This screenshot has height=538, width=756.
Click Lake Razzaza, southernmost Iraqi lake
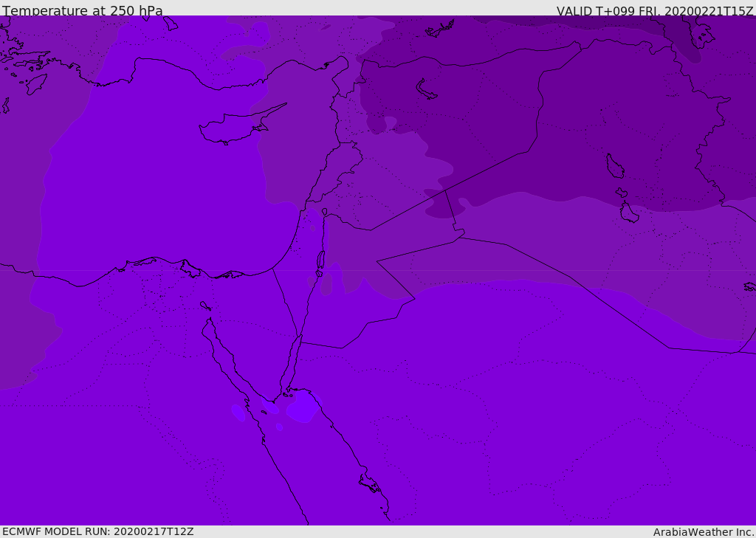click(629, 213)
